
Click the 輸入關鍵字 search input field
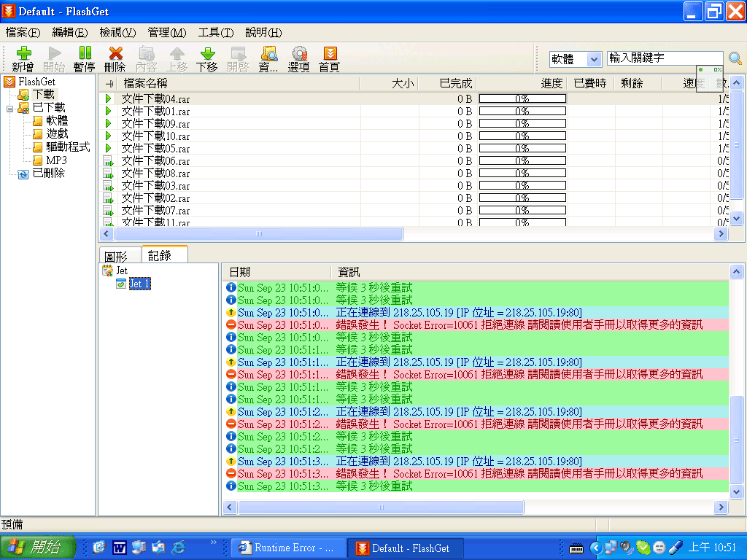point(665,58)
